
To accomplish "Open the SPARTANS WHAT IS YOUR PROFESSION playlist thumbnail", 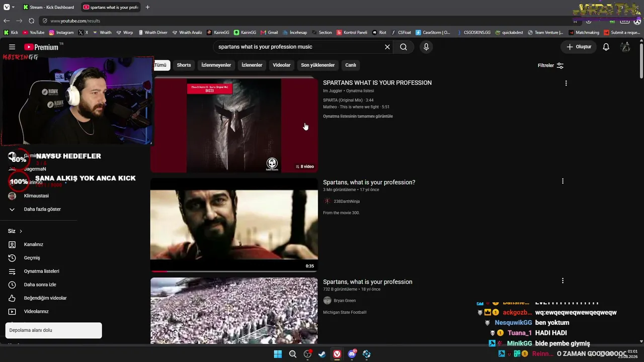I will (234, 125).
